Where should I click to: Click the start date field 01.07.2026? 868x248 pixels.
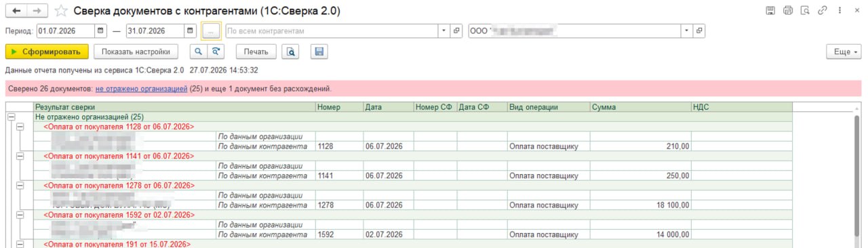(x=66, y=31)
